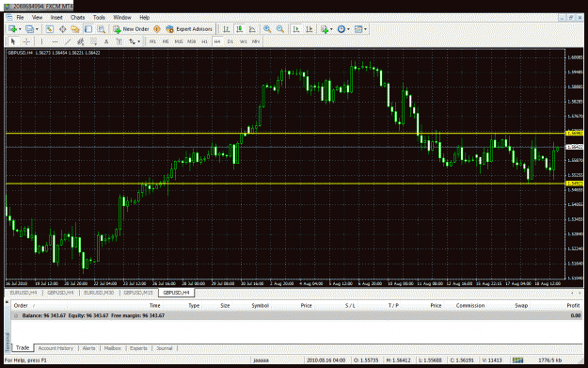Click the Profiles icon
588x368 pixels.
point(29,29)
